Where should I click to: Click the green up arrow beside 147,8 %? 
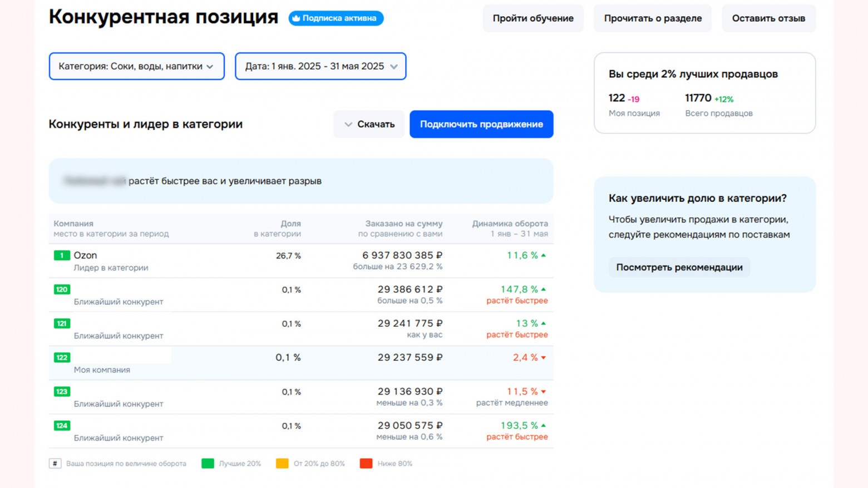(x=544, y=289)
